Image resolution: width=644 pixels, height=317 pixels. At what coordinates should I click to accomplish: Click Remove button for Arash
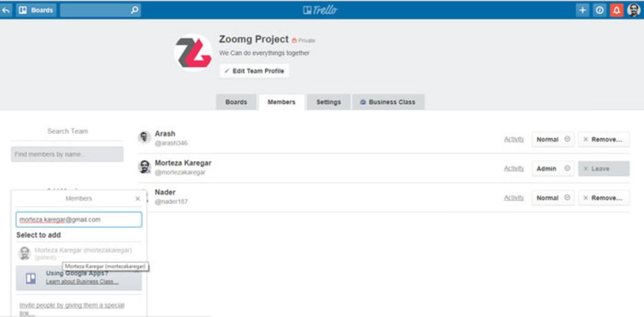click(603, 139)
